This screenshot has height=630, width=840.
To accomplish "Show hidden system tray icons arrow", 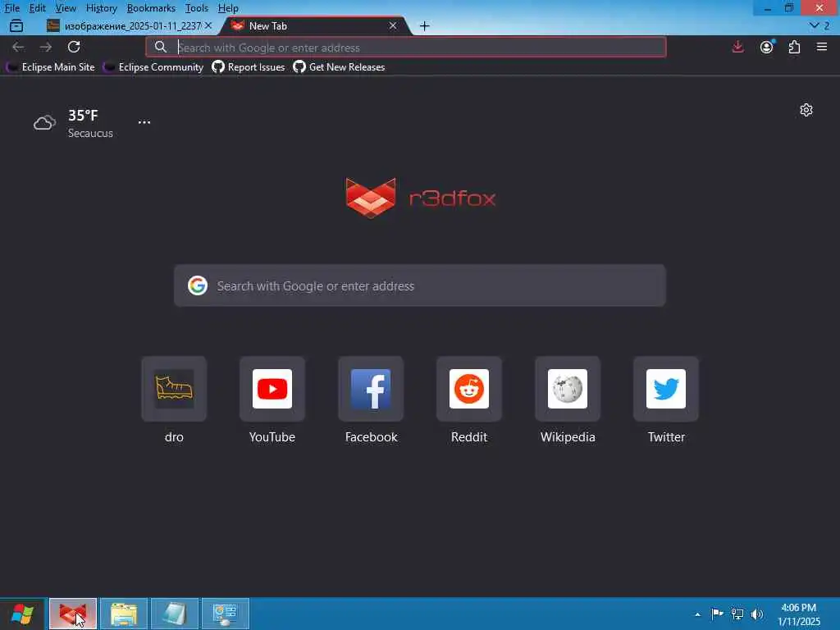I will pyautogui.click(x=697, y=614).
